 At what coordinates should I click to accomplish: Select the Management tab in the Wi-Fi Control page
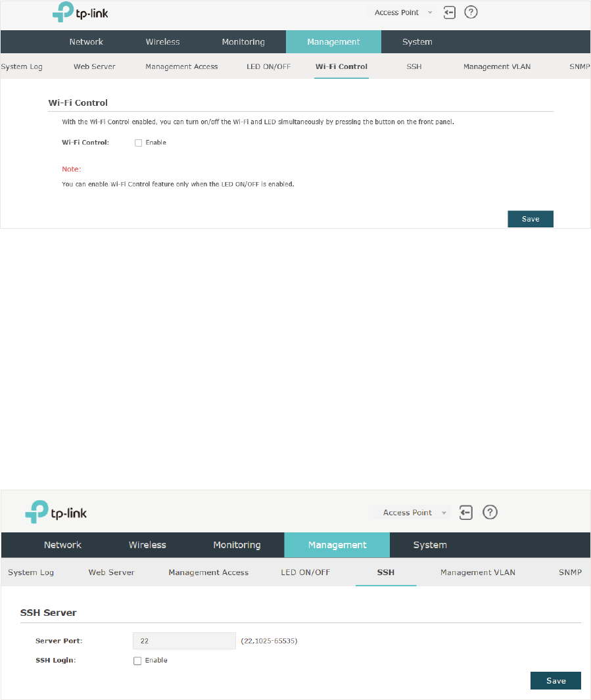click(333, 42)
